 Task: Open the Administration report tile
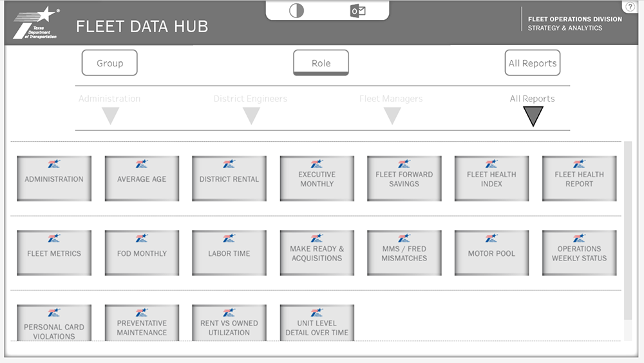point(54,179)
